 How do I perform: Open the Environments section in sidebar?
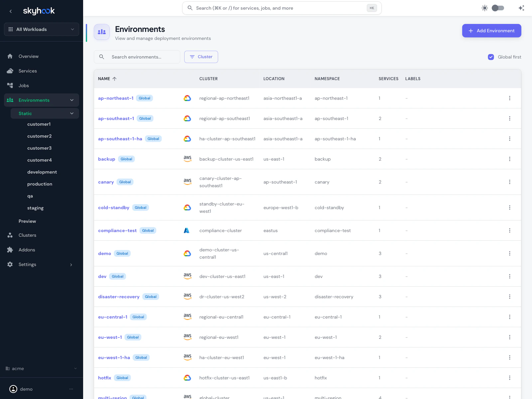coord(34,100)
